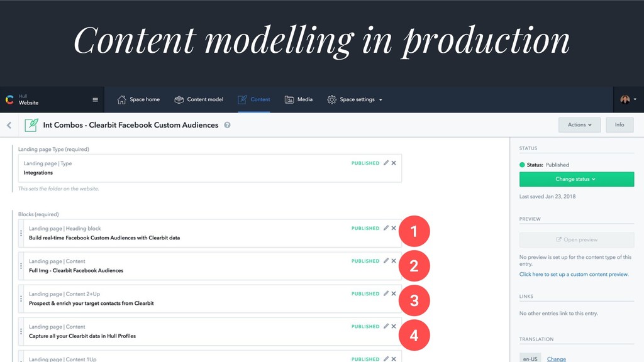Click the set up custom content preview link
644x362 pixels.
coord(574,274)
